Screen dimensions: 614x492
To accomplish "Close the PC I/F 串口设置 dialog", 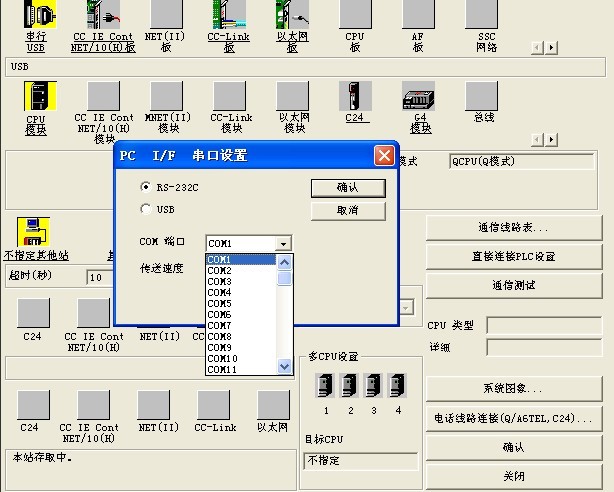I will 383,156.
